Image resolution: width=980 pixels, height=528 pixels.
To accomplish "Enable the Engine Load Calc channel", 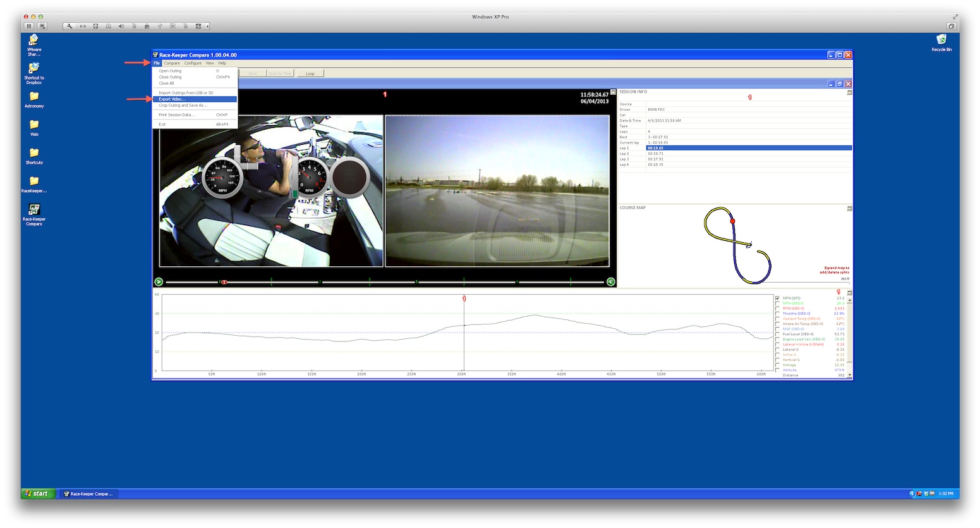I will 778,340.
